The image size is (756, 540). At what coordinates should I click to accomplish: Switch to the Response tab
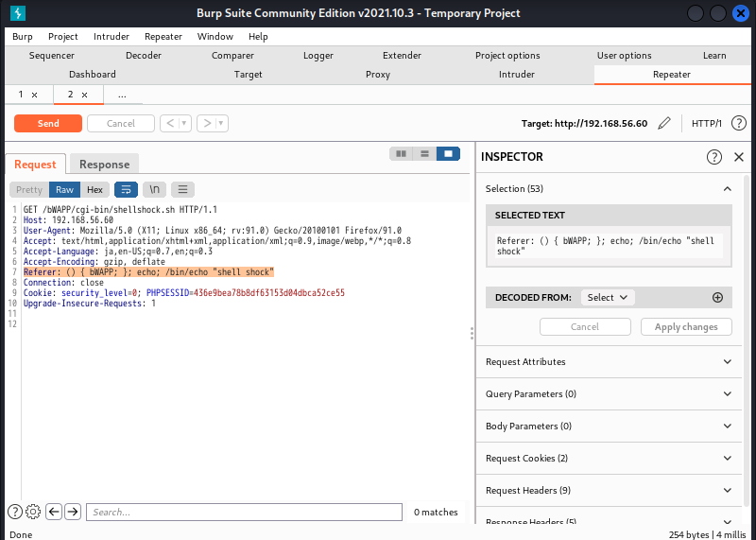pos(105,165)
